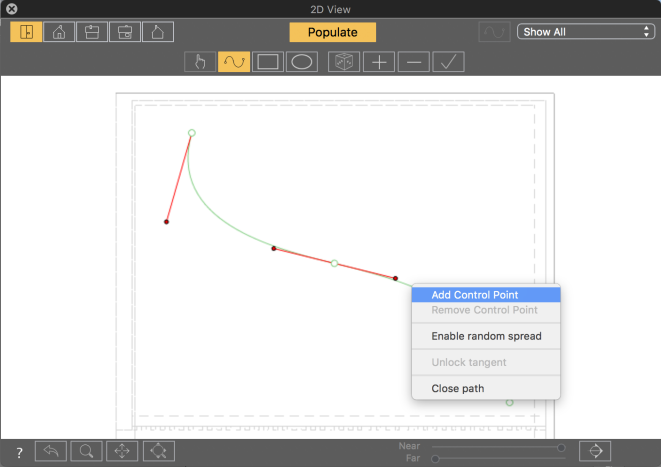Click the middle green control point on path
The height and width of the screenshot is (467, 661).
pos(334,263)
